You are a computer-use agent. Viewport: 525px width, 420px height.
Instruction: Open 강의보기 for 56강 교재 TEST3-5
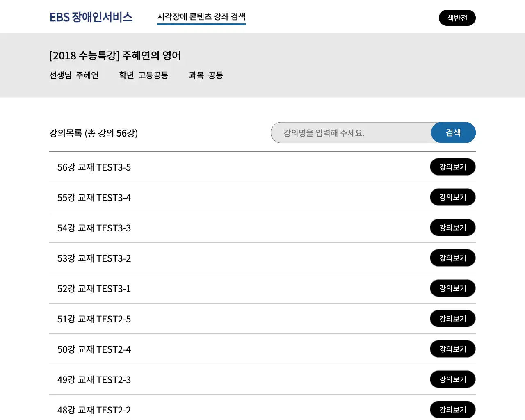click(452, 167)
